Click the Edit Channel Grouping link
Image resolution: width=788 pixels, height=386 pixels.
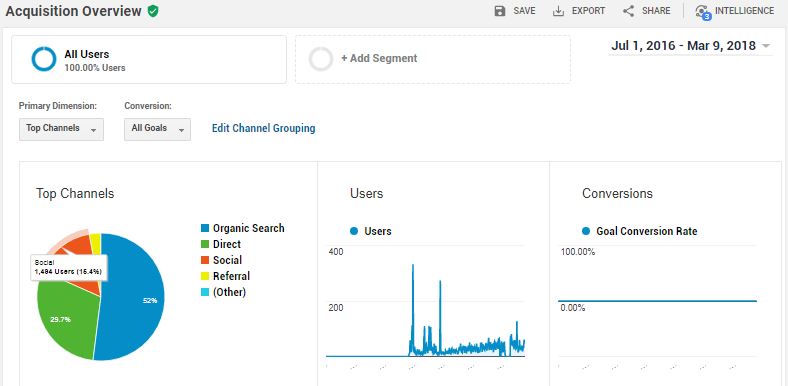(x=263, y=128)
